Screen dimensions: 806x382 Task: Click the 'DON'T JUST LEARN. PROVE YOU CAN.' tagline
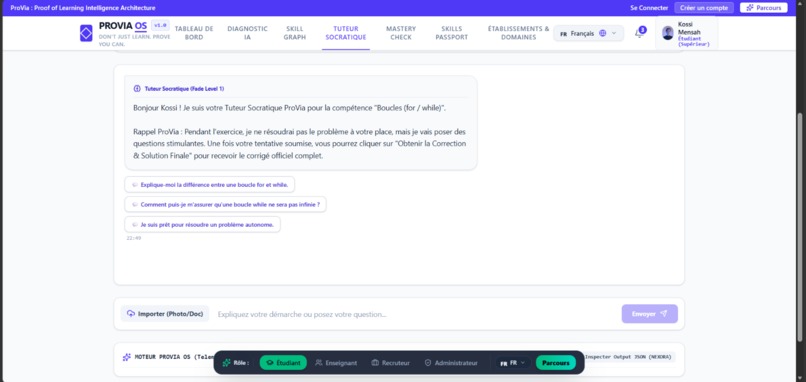pyautogui.click(x=135, y=40)
